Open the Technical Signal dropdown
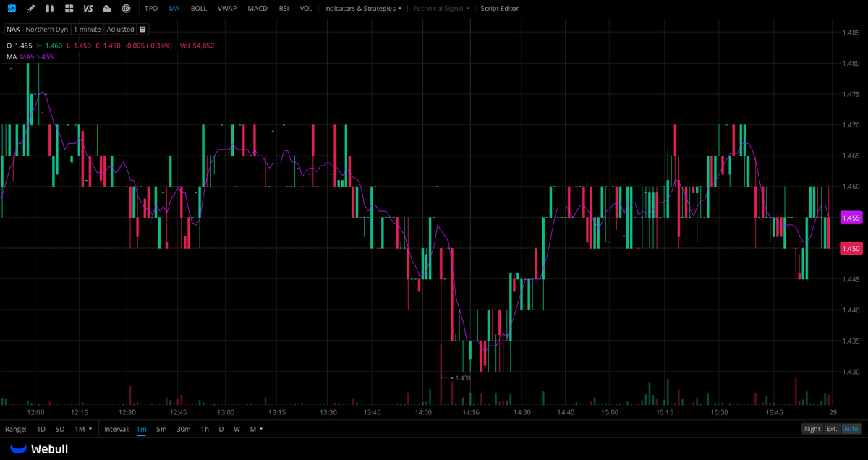 click(x=441, y=9)
